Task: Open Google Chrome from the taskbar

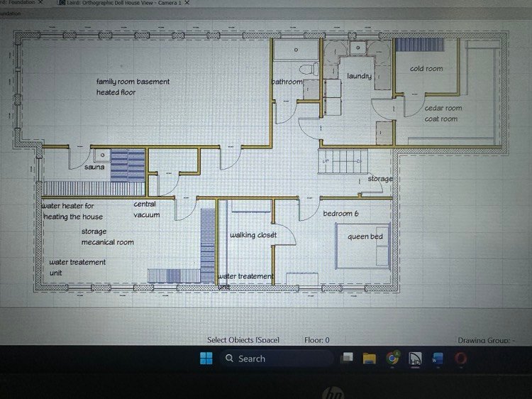Action: (x=392, y=359)
